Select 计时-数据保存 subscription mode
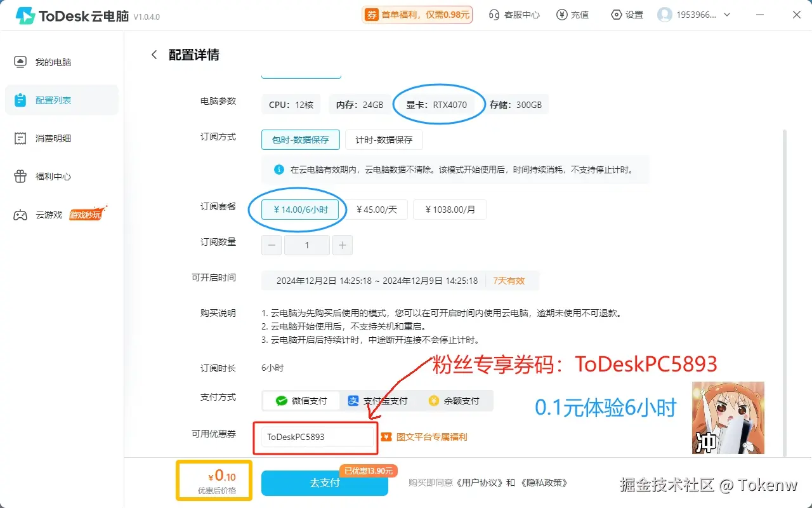Image resolution: width=812 pixels, height=508 pixels. pyautogui.click(x=384, y=140)
